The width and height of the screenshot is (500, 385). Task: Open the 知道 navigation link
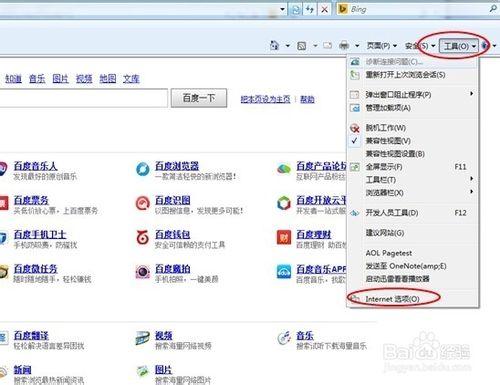(13, 79)
